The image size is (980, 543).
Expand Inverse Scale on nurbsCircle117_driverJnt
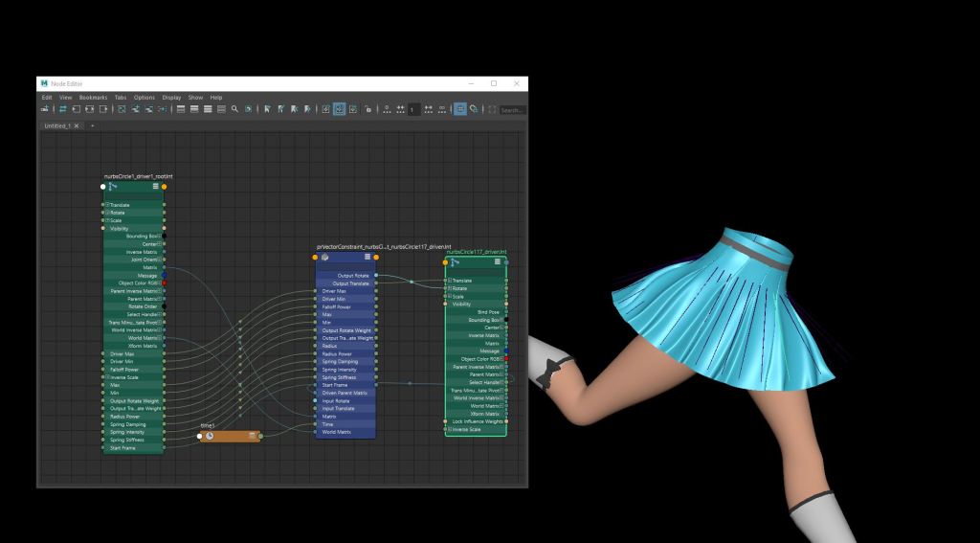(x=450, y=429)
